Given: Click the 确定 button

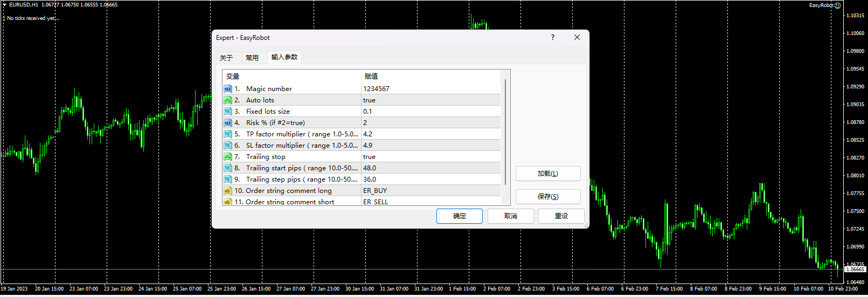Looking at the screenshot, I should pos(460,216).
